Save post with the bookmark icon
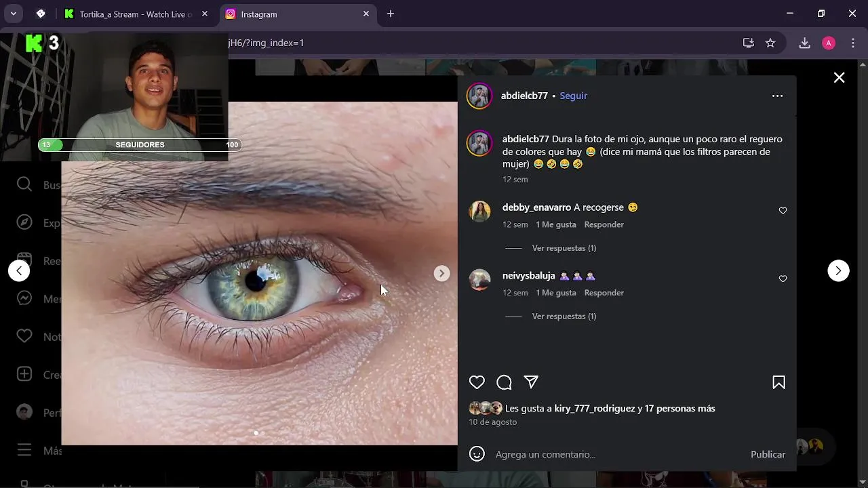868x488 pixels. coord(778,382)
